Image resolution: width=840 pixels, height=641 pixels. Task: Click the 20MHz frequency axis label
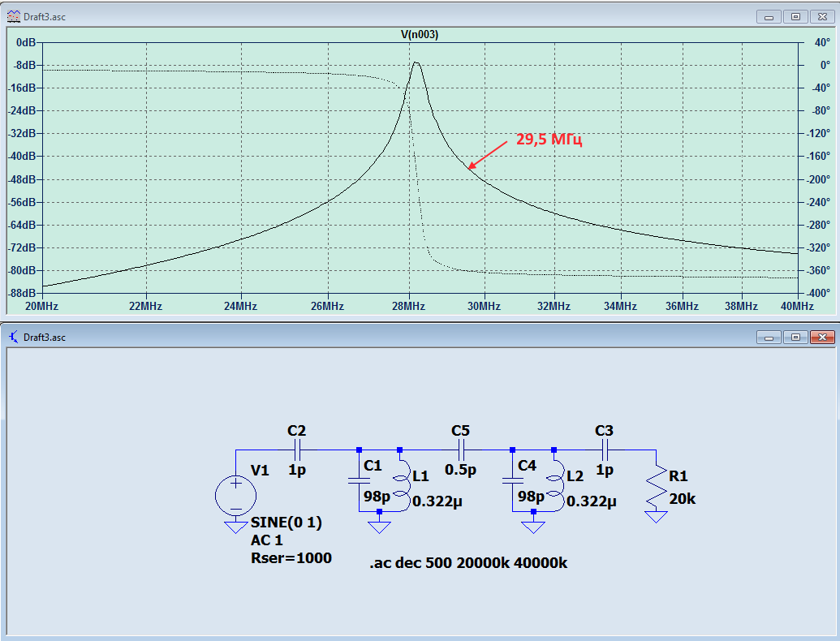click(x=41, y=307)
